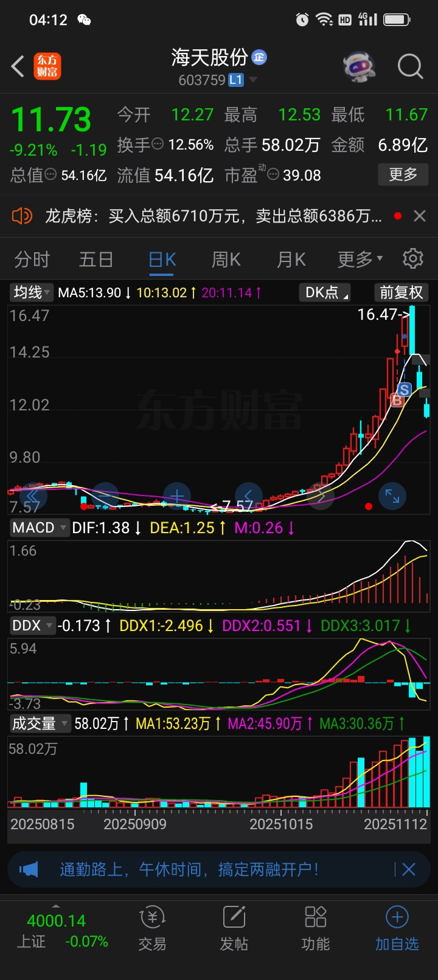Tap the back arrow icon
This screenshot has width=438, height=980.
tap(18, 66)
